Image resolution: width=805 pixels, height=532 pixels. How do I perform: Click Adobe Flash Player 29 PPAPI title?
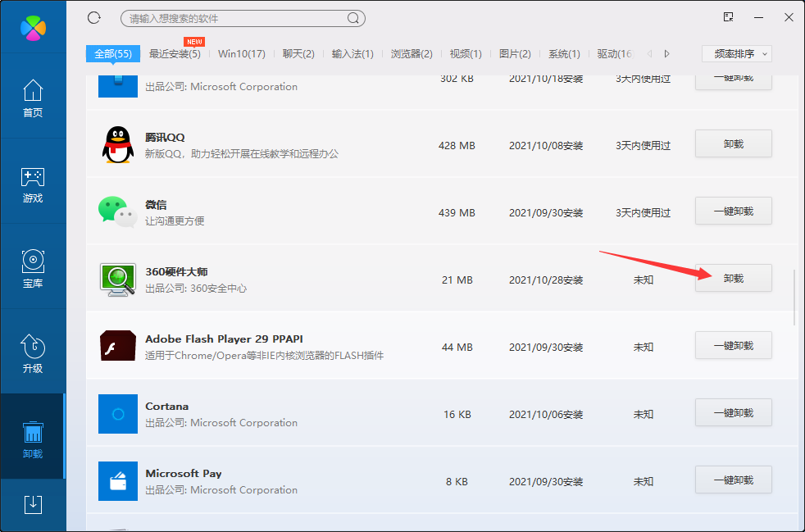tap(225, 339)
